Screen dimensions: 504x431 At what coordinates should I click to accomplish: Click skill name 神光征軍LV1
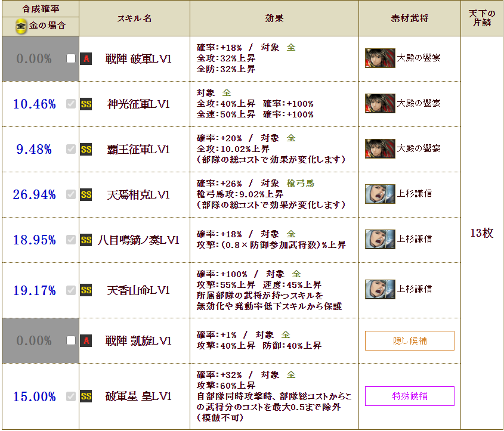(138, 104)
